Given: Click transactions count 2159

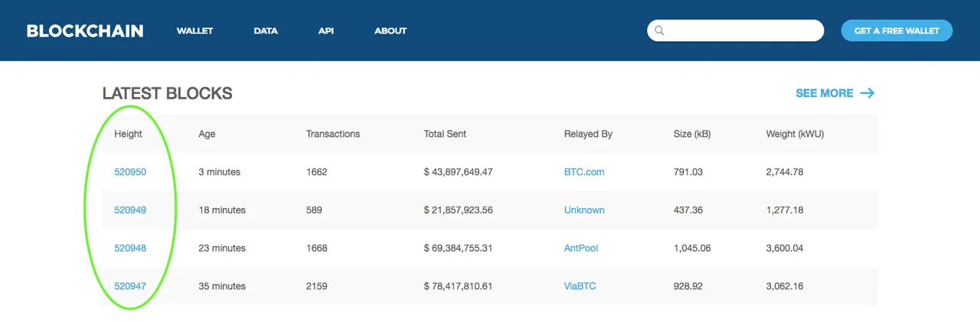Looking at the screenshot, I should click(317, 287).
